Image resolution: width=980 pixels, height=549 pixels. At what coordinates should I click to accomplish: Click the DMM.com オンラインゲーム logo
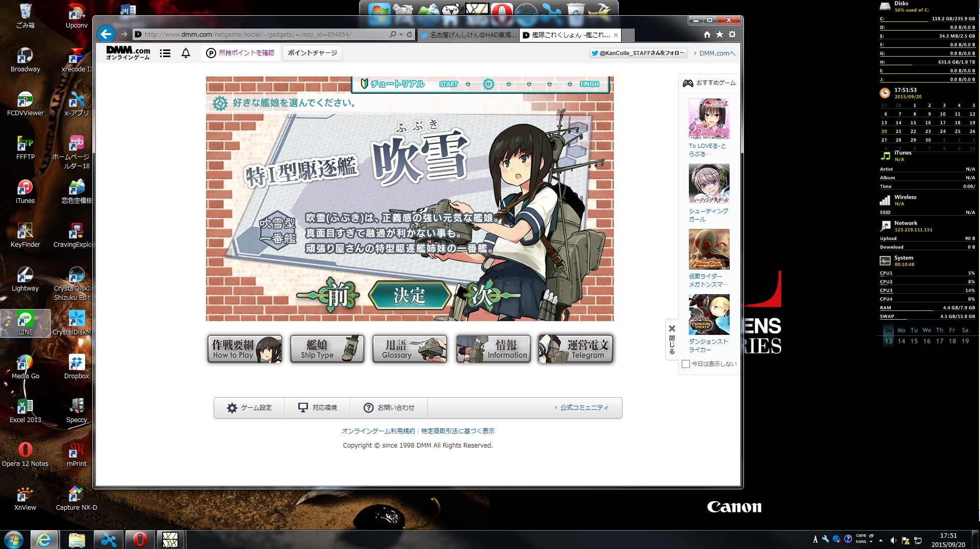click(x=128, y=53)
